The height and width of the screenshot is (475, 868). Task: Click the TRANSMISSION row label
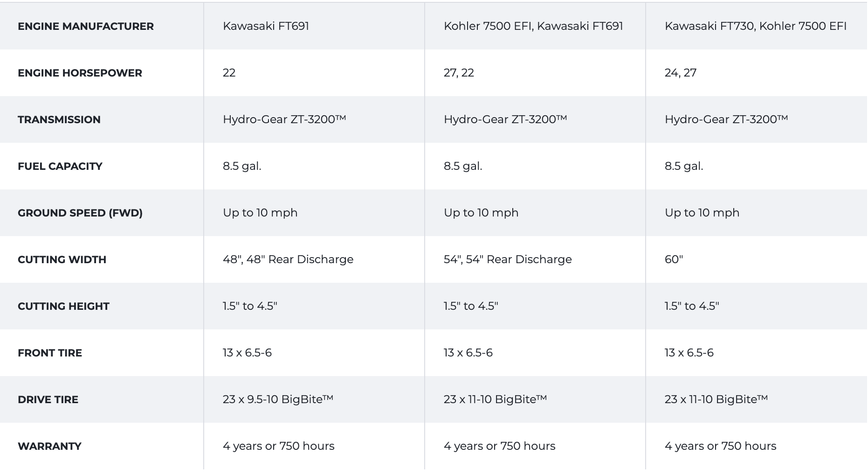click(x=59, y=119)
